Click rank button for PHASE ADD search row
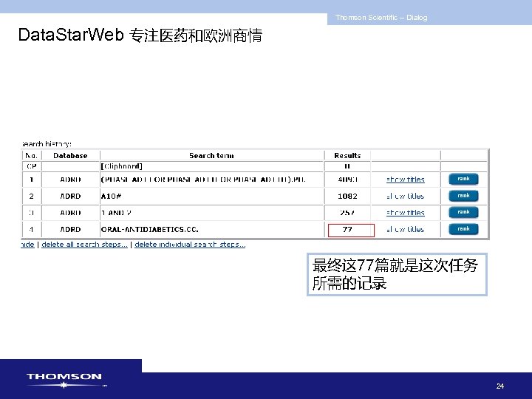The image size is (532, 399). 463,179
